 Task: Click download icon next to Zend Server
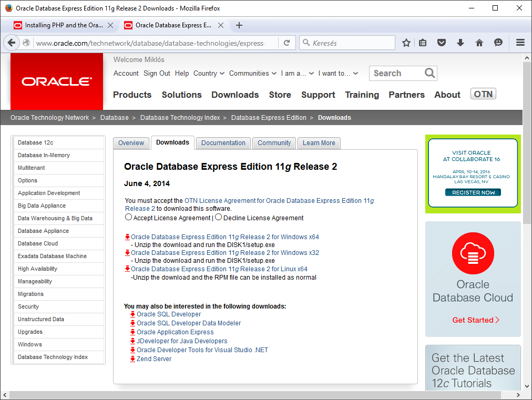(x=133, y=359)
